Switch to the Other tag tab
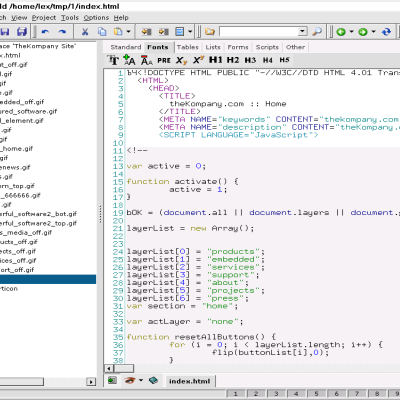The width and height of the screenshot is (400, 400). [295, 47]
